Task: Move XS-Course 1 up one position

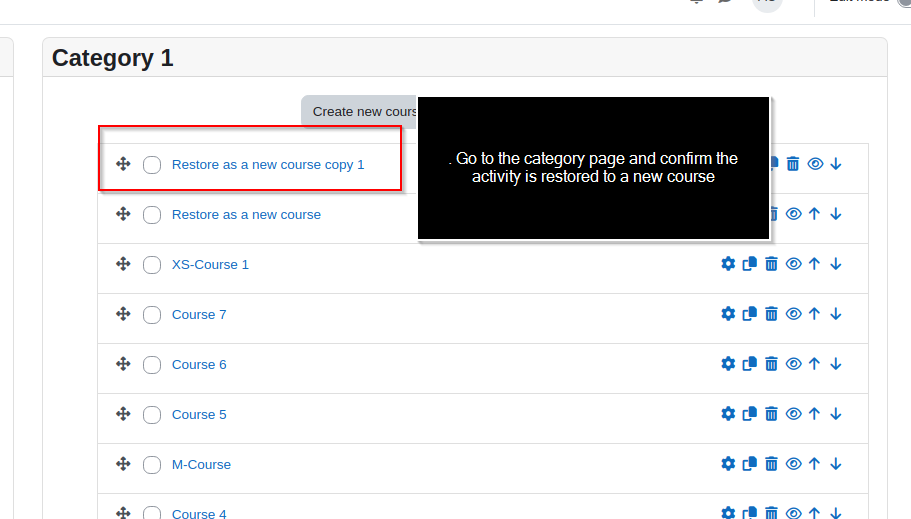Action: point(815,264)
